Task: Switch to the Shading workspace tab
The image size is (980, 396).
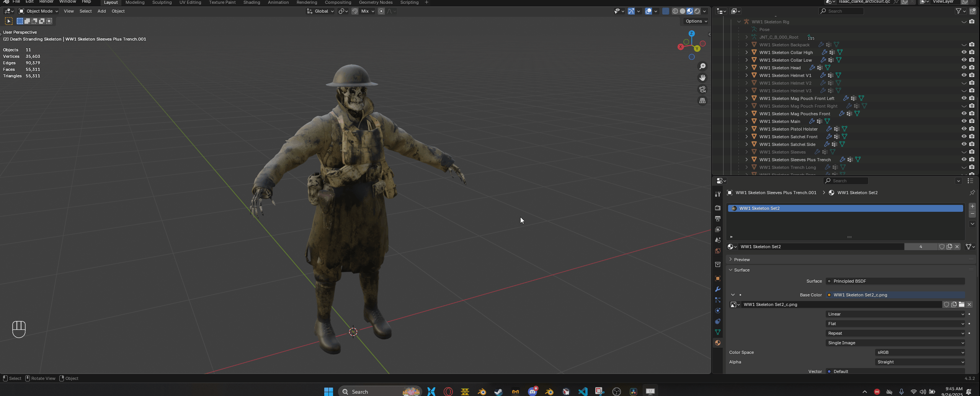Action: click(252, 2)
